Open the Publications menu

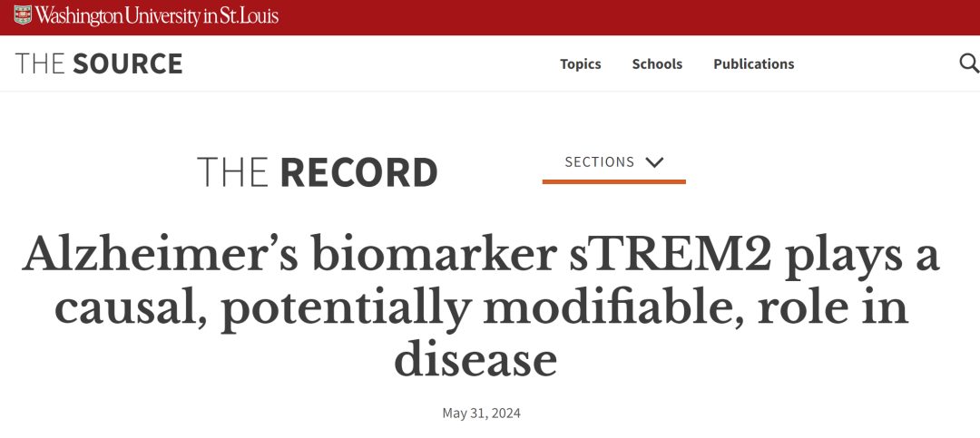753,63
